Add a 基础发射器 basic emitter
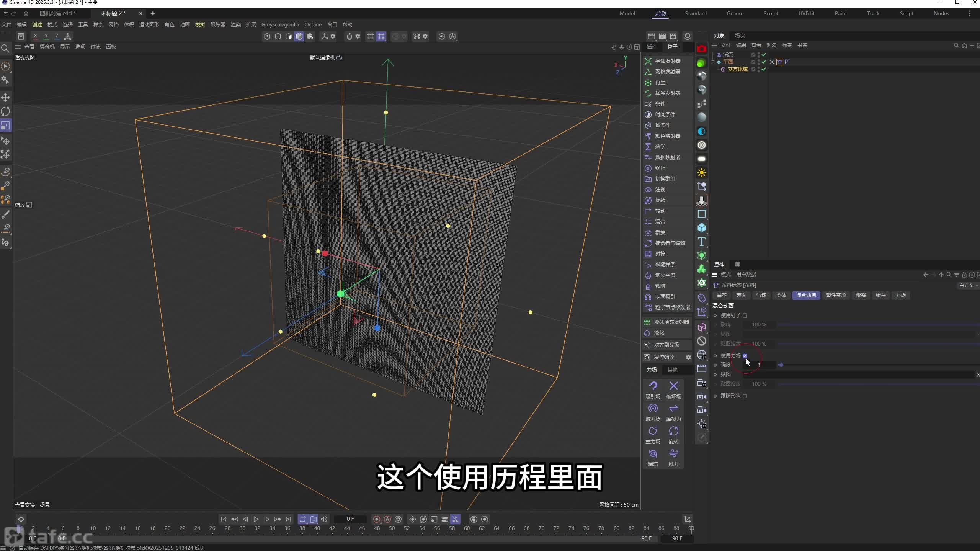The width and height of the screenshot is (980, 551). pos(667,61)
